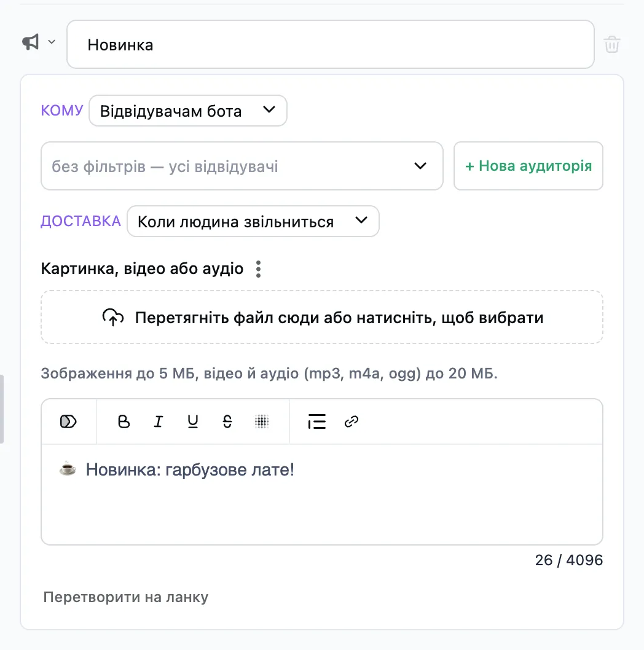Screen dimensions: 644x650
Task: Click into the message text Новинка: гарбузове лате!
Action: pyautogui.click(x=190, y=469)
